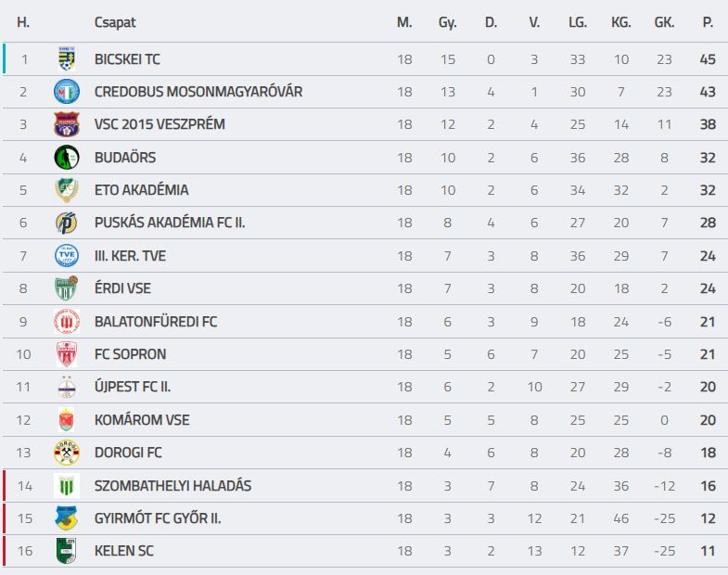Screen dimensions: 728x575
Task: Click the Újpest FC II. team name
Action: coord(133,387)
